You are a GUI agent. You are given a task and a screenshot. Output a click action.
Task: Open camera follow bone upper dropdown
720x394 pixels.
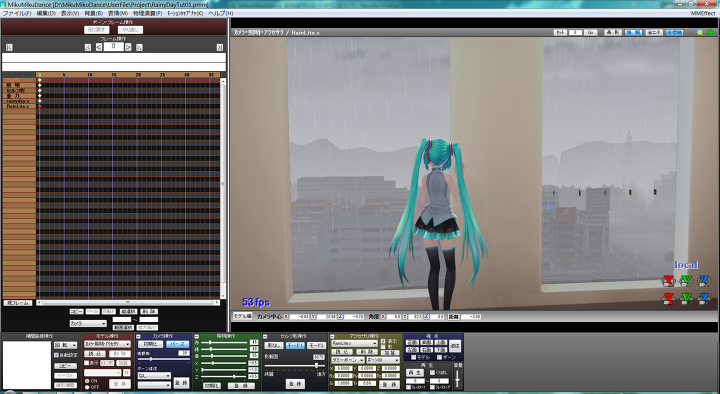click(x=154, y=376)
